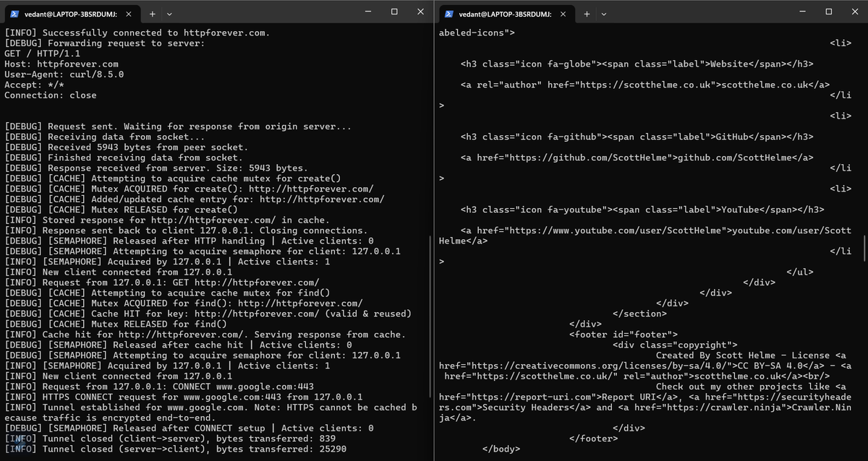Click the '<footer id="footer">' line
868x461 pixels.
click(624, 335)
